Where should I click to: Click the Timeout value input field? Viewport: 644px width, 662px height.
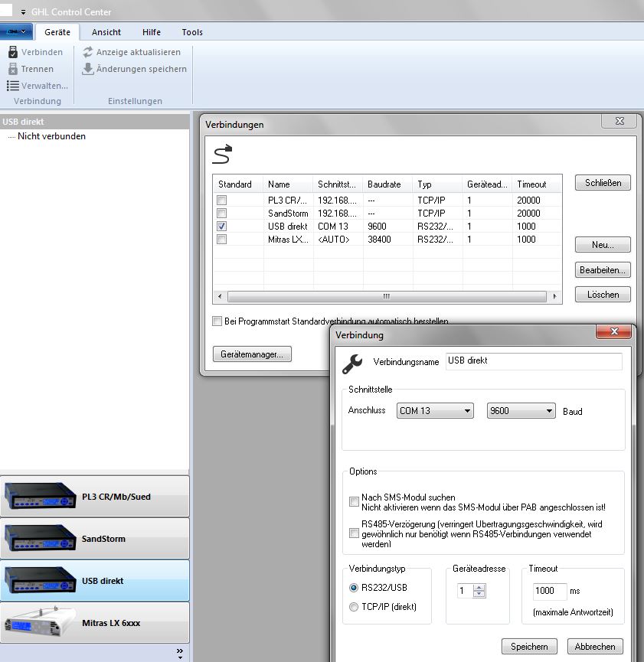[549, 592]
